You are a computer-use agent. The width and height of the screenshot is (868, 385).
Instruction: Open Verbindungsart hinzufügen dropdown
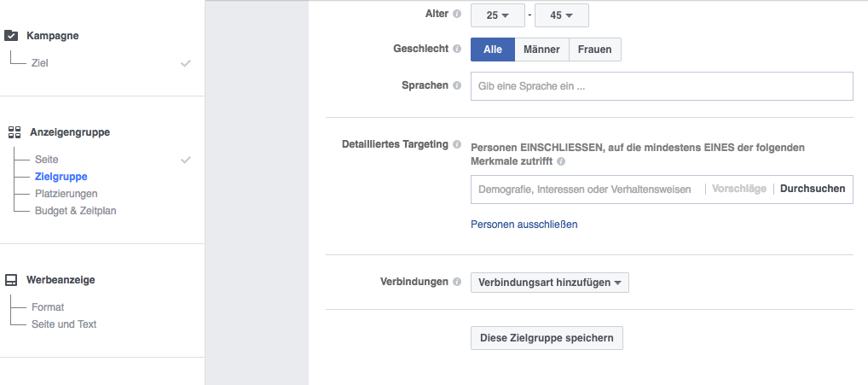coord(550,283)
